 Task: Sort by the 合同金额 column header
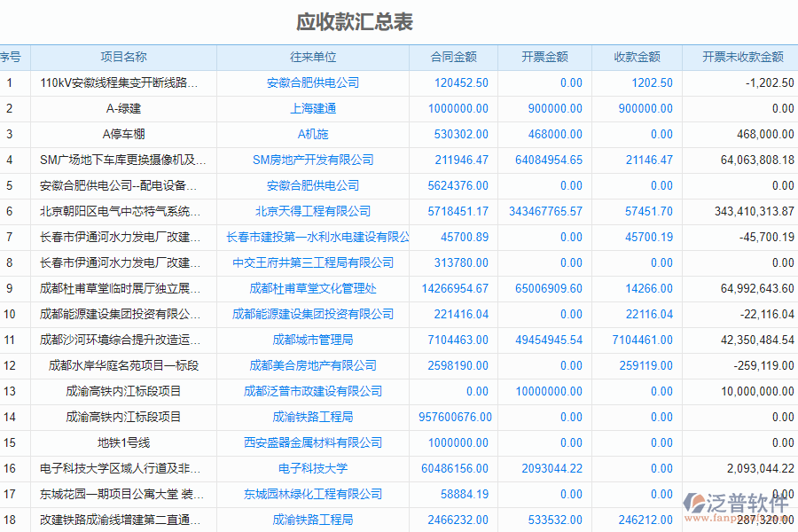click(452, 57)
